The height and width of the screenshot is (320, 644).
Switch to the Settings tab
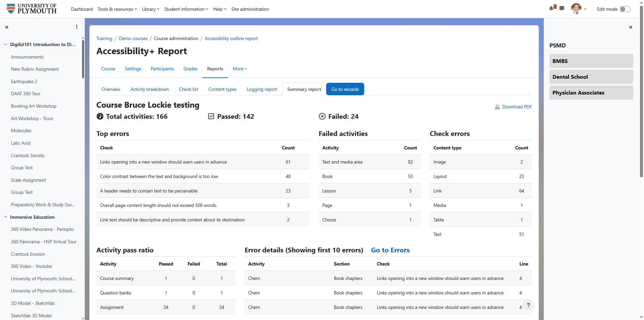tap(133, 69)
